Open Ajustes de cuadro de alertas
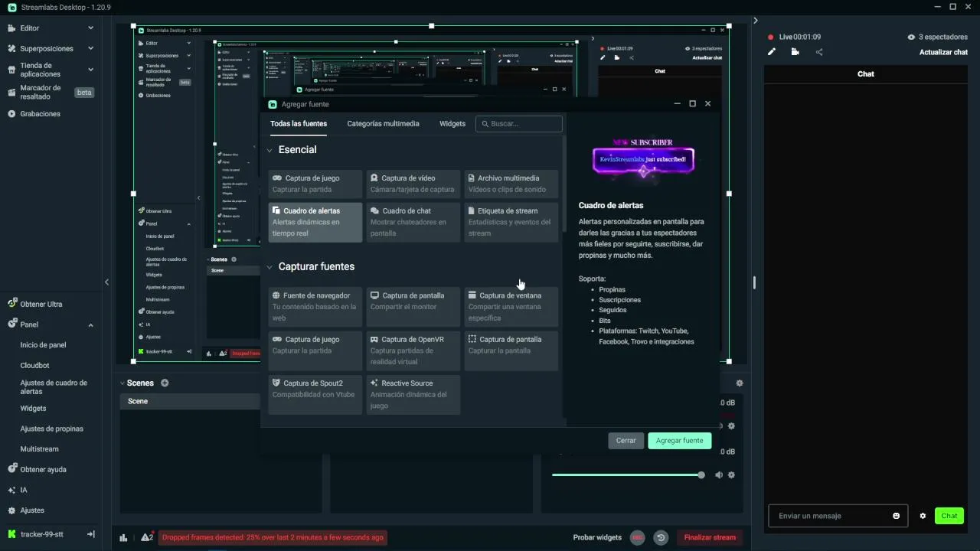Image resolution: width=980 pixels, height=551 pixels. click(54, 387)
